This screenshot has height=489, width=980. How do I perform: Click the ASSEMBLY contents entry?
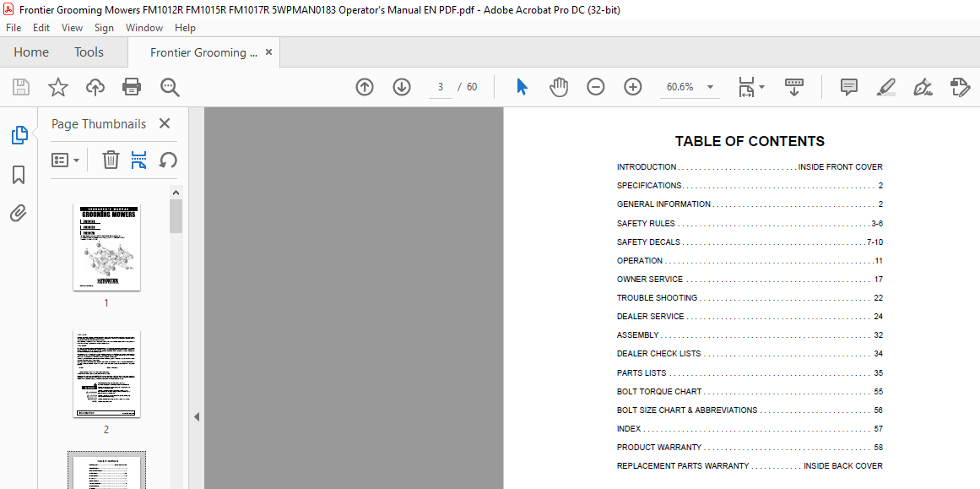[x=750, y=335]
